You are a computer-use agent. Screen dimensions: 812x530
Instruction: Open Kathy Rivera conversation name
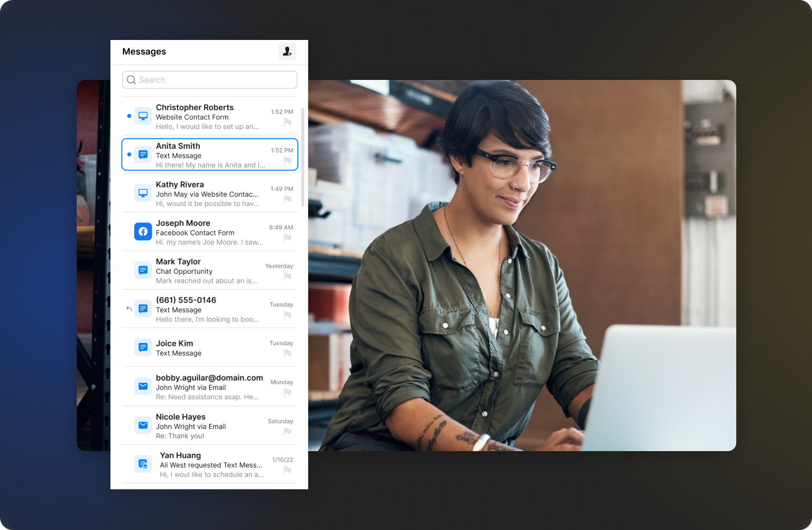180,185
